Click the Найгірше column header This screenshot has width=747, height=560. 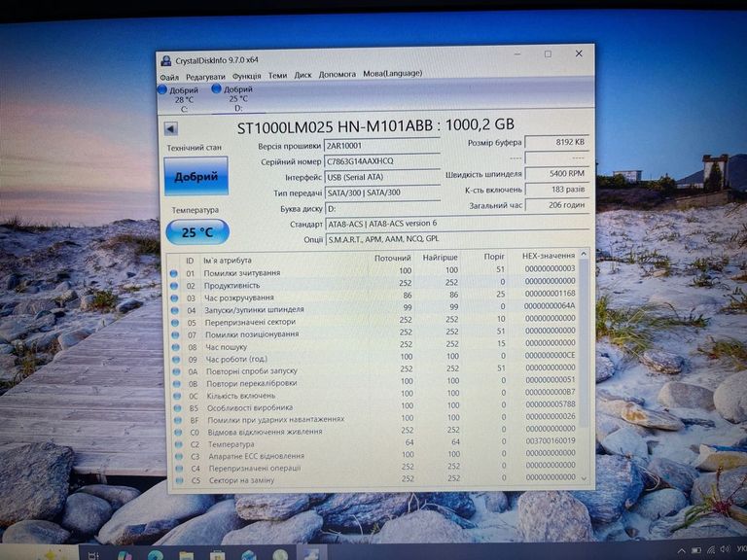coord(440,258)
